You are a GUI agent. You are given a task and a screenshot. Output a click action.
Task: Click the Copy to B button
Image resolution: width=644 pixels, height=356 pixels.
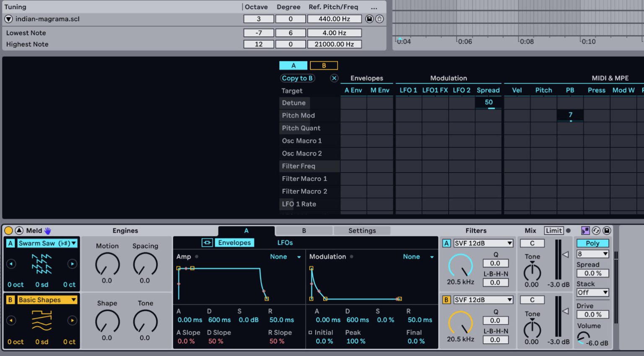click(x=297, y=78)
